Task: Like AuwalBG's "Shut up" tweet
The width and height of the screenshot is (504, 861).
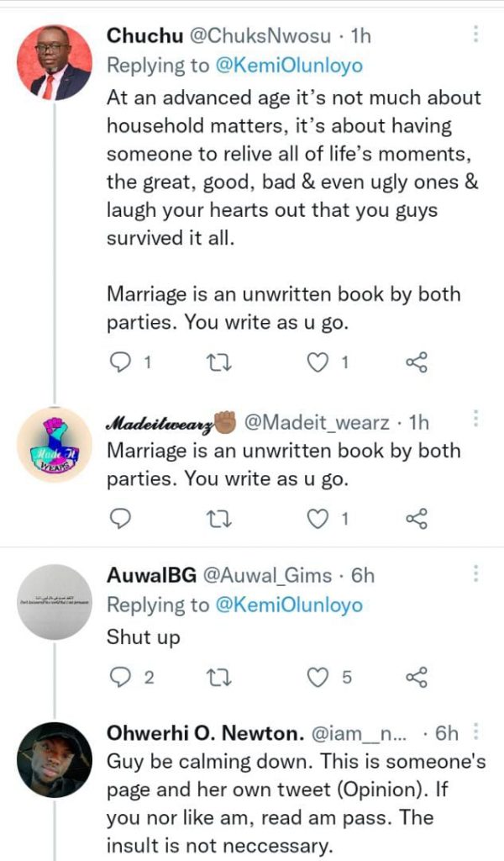Action: click(x=318, y=677)
